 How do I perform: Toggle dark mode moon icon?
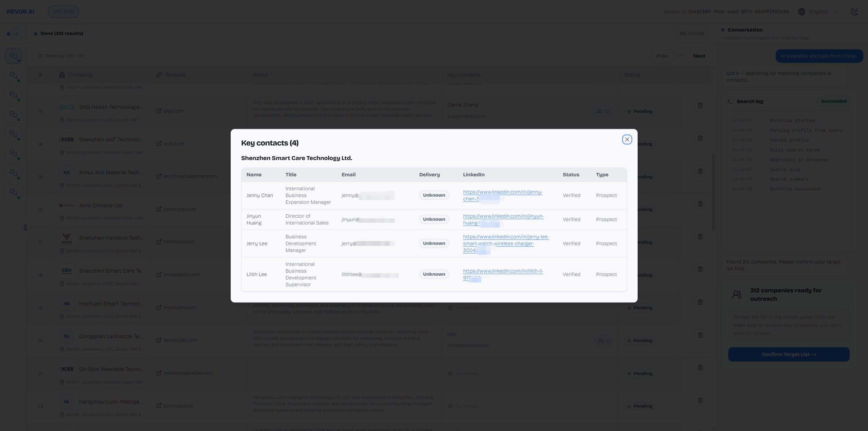tap(854, 12)
